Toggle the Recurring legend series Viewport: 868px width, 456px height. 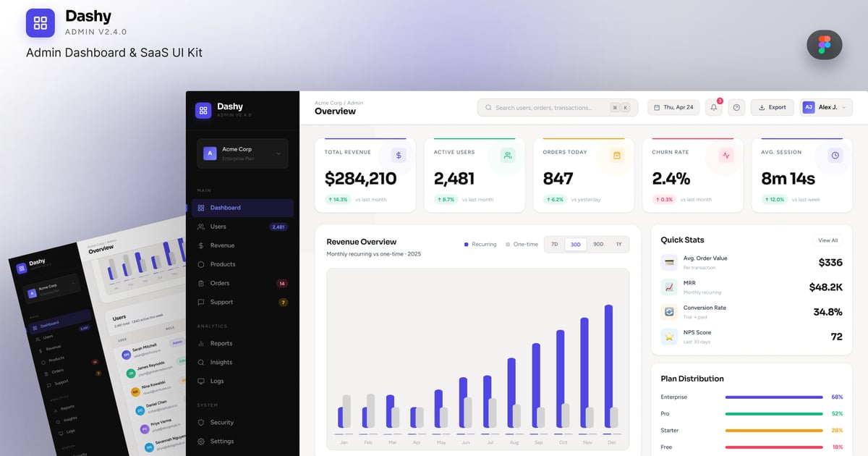click(480, 245)
